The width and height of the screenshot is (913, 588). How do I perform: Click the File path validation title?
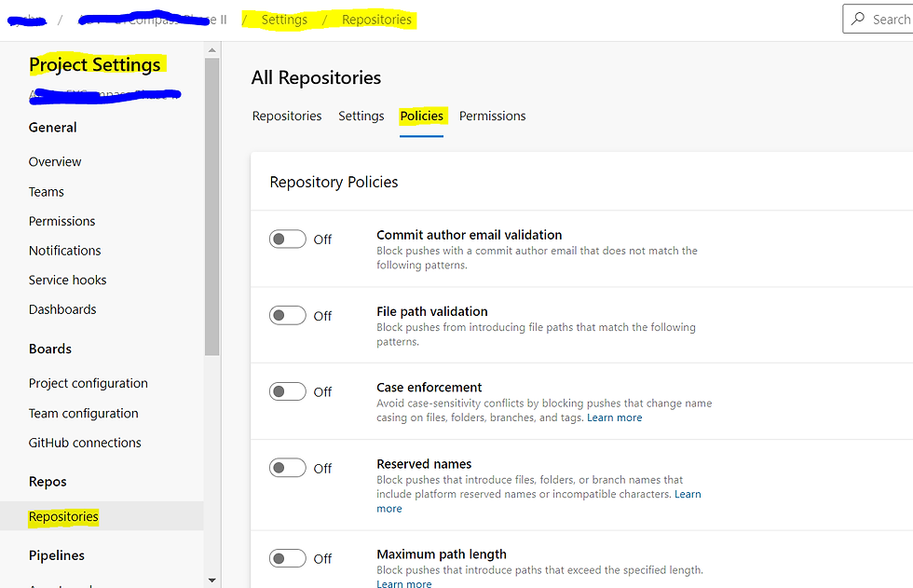(x=432, y=311)
